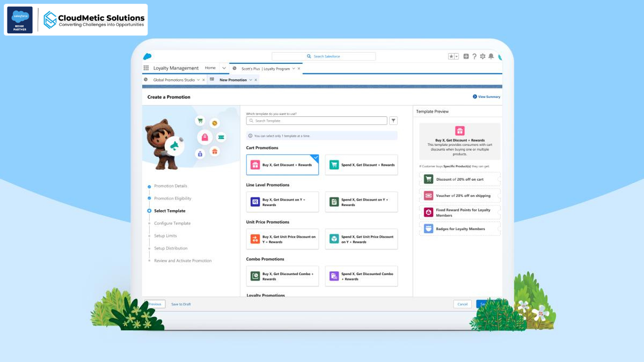
Task: Click the Buy X, Get Discount + Rewards icon
Action: click(x=255, y=165)
